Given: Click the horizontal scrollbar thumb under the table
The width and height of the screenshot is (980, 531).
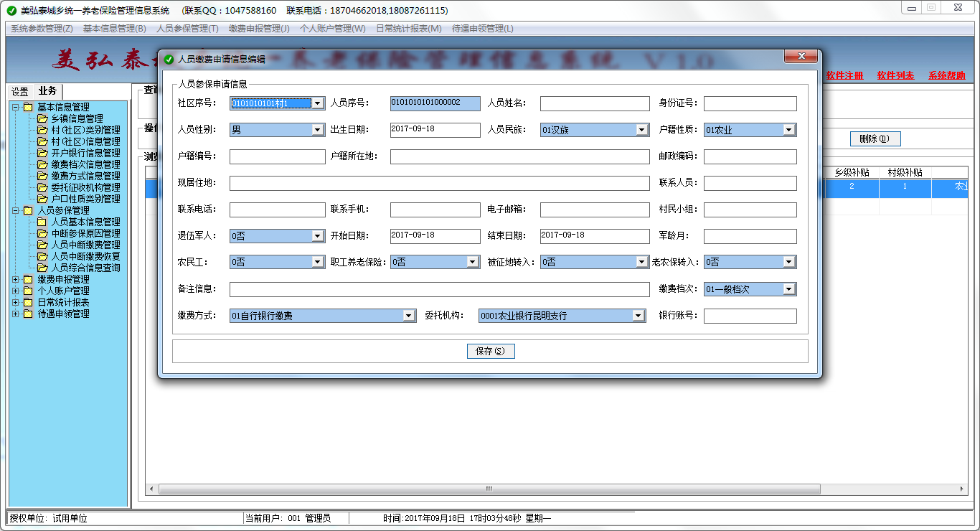Looking at the screenshot, I should click(489, 489).
